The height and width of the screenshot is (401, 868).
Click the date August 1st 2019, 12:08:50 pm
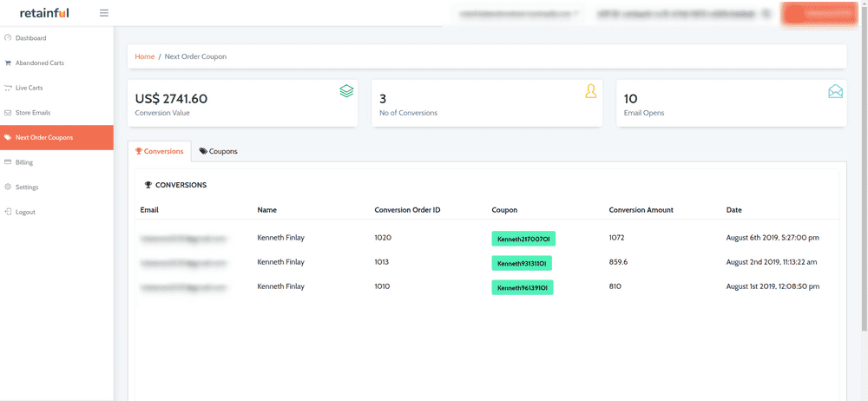773,286
